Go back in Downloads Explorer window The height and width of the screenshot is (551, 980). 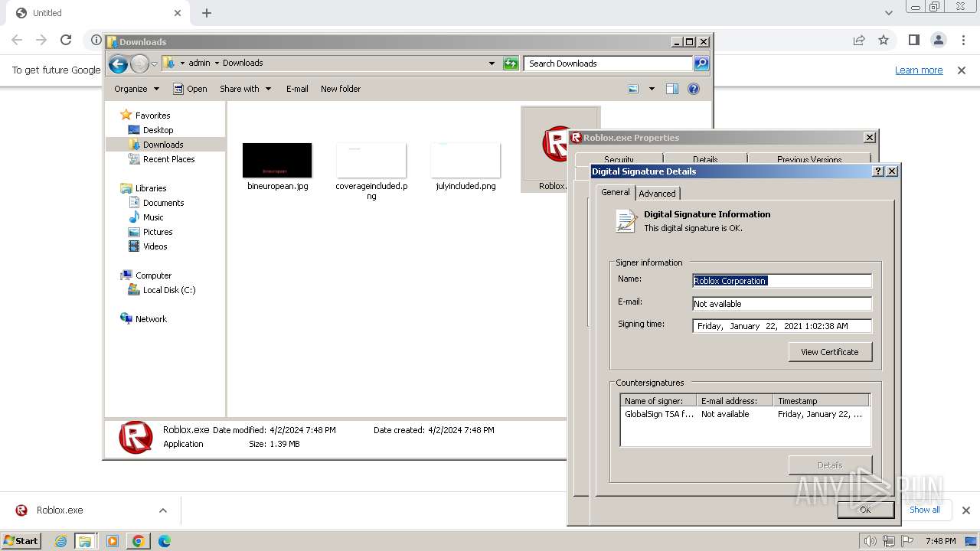(x=118, y=64)
